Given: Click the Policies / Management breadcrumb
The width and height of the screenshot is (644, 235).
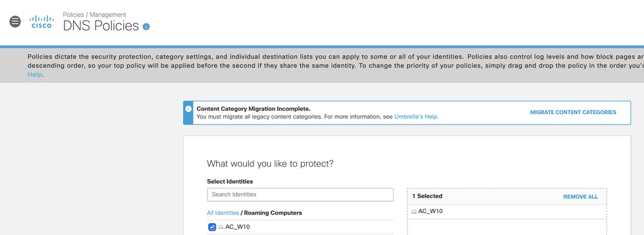Looking at the screenshot, I should 95,15.
